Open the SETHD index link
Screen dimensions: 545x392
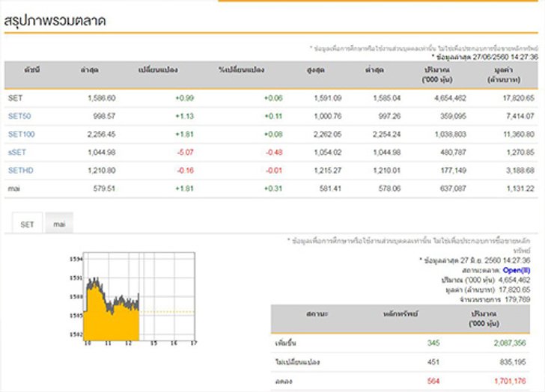coord(21,170)
